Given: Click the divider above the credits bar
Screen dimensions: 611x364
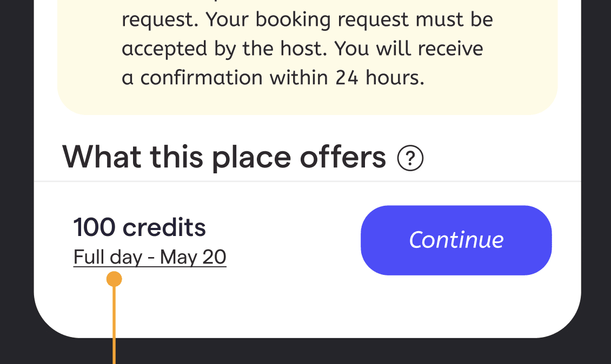Looking at the screenshot, I should tap(307, 181).
